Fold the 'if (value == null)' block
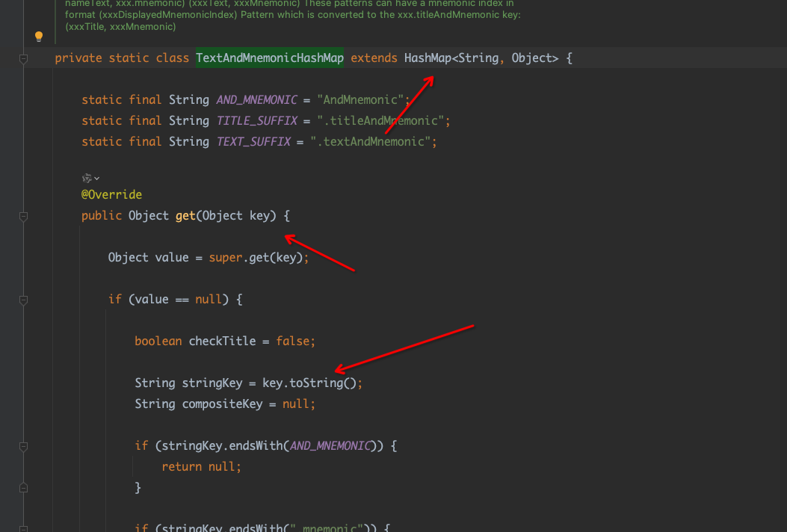The width and height of the screenshot is (787, 532). click(24, 300)
